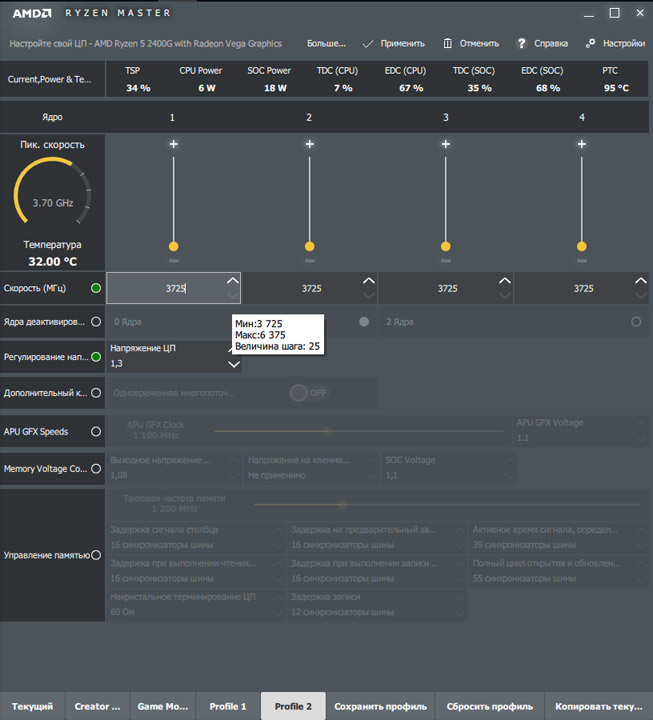The image size is (653, 720).
Task: Switch to the Profile 1 tab
Action: 228,706
